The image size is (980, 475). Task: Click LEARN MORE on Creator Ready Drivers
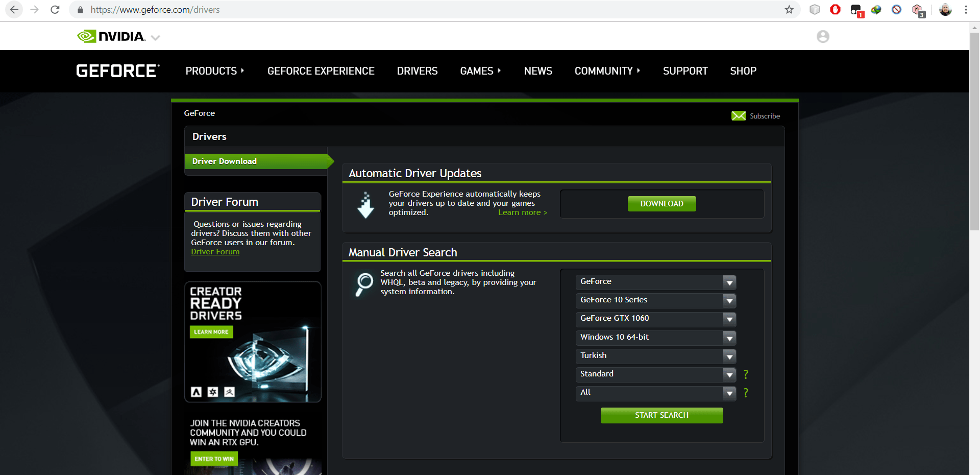pyautogui.click(x=211, y=332)
